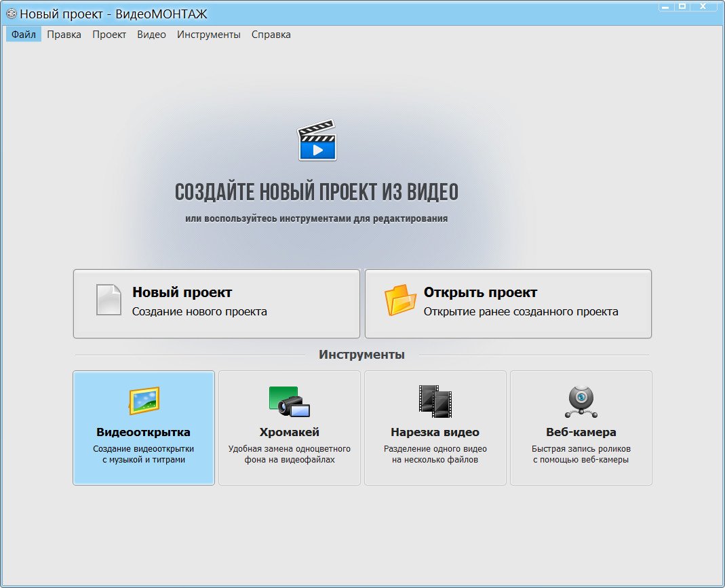Image resolution: width=725 pixels, height=588 pixels.
Task: Click the blank page icon for Новый проект
Action: tap(109, 300)
